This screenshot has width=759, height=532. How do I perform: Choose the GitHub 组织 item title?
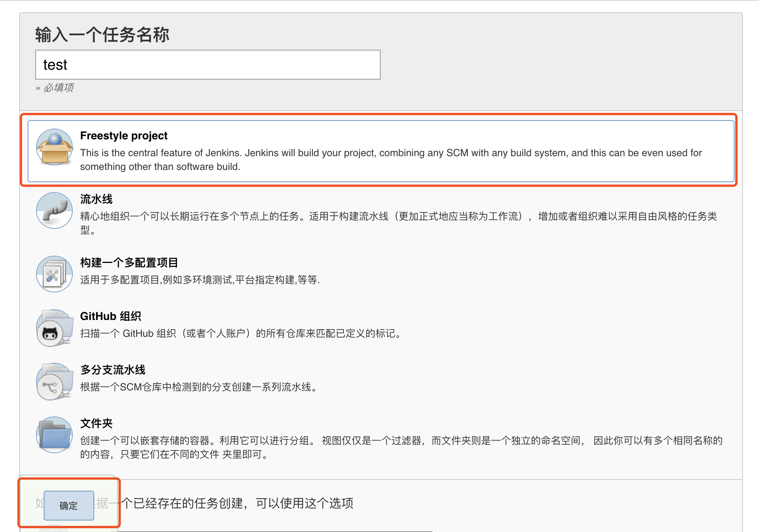coord(111,316)
